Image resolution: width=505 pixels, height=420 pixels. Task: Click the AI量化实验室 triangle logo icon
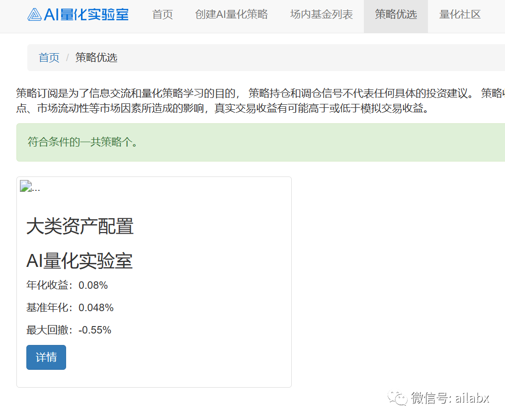coord(34,14)
